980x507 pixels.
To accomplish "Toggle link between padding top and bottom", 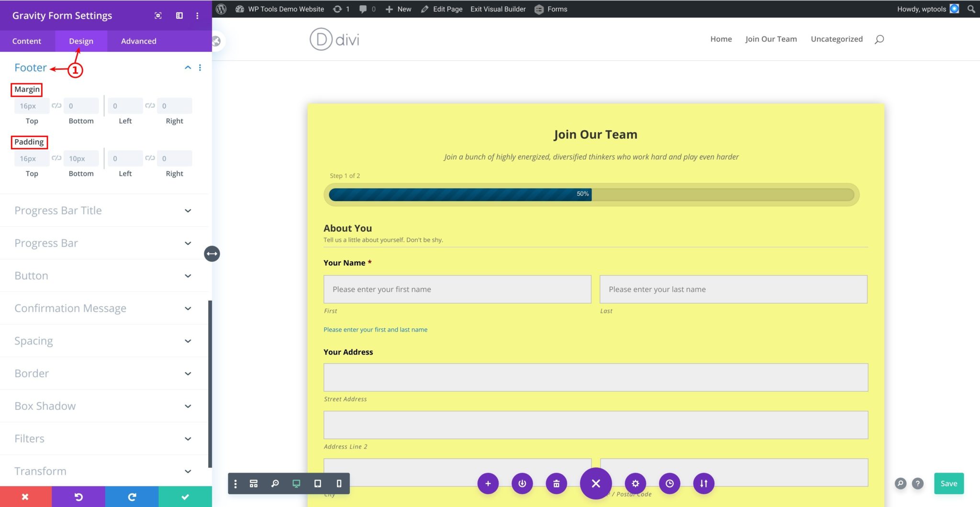I will click(x=56, y=158).
